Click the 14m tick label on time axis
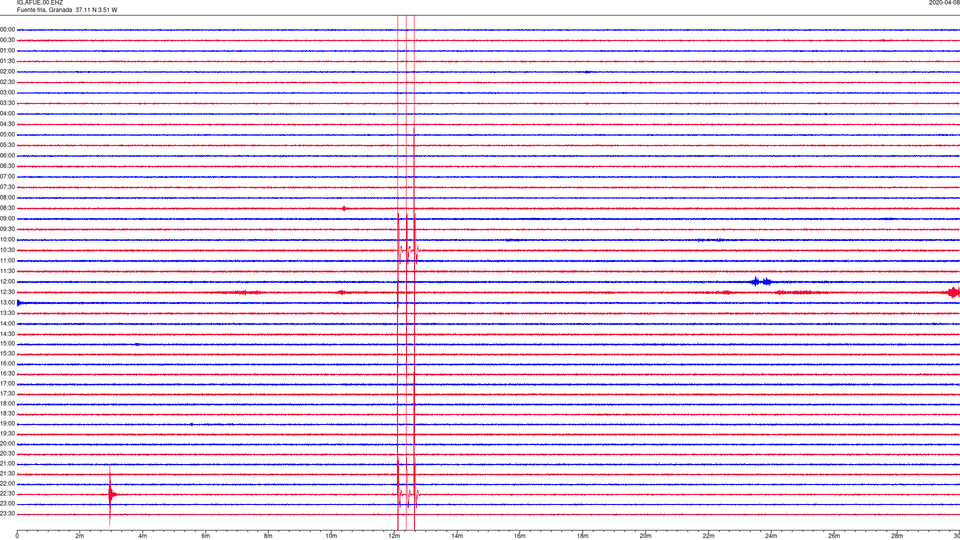Viewport: 960px width, 540px height. click(x=457, y=536)
